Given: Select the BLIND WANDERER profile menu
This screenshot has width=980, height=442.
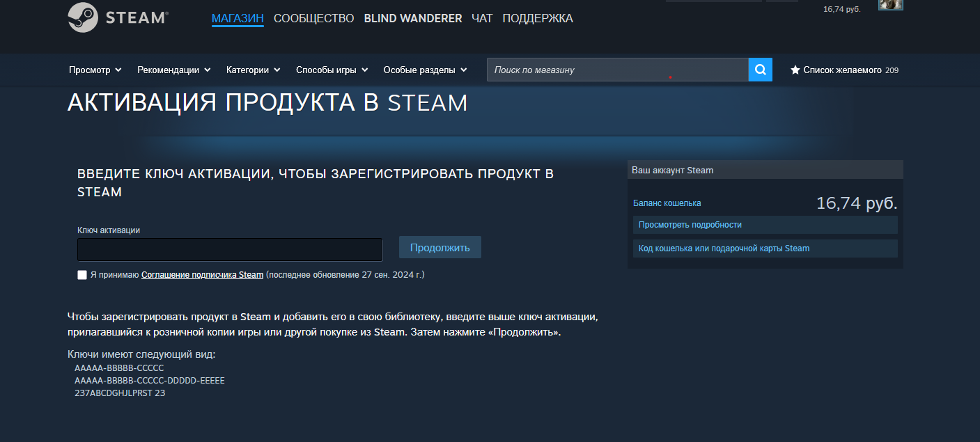Looking at the screenshot, I should [412, 19].
